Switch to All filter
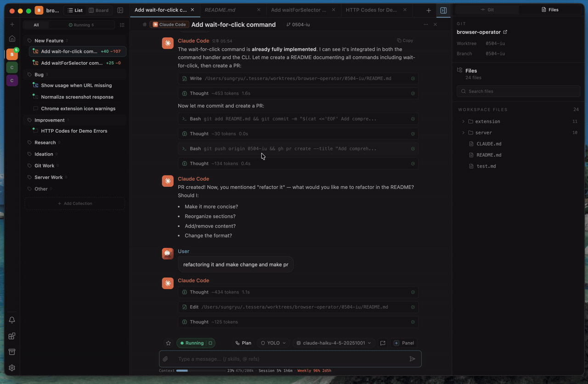The width and height of the screenshot is (588, 384). (36, 25)
